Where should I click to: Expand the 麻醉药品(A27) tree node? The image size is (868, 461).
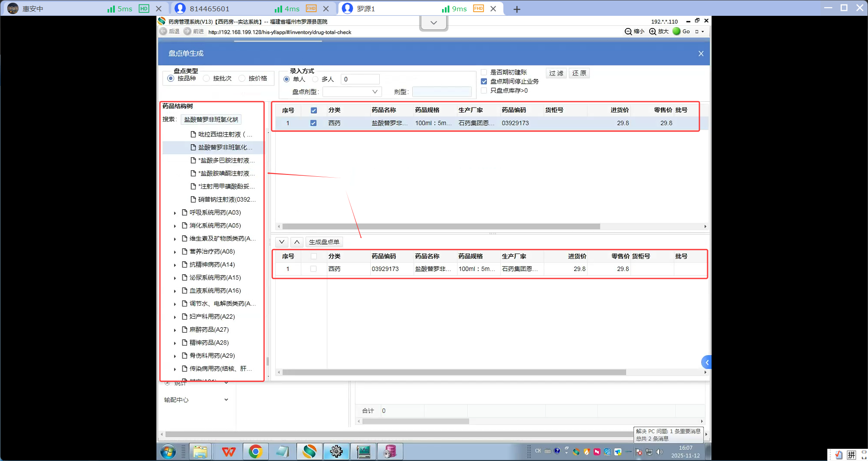coord(175,330)
